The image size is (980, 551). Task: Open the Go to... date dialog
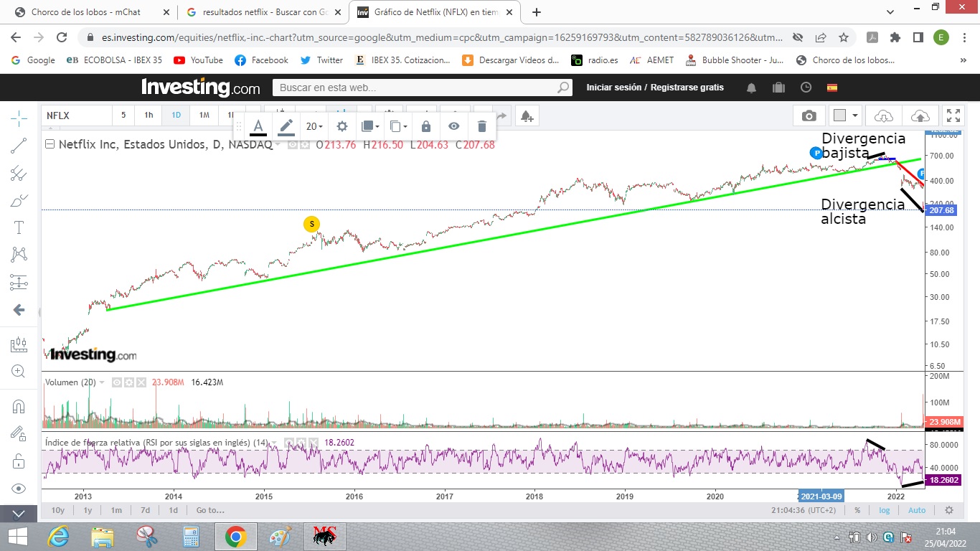210,510
